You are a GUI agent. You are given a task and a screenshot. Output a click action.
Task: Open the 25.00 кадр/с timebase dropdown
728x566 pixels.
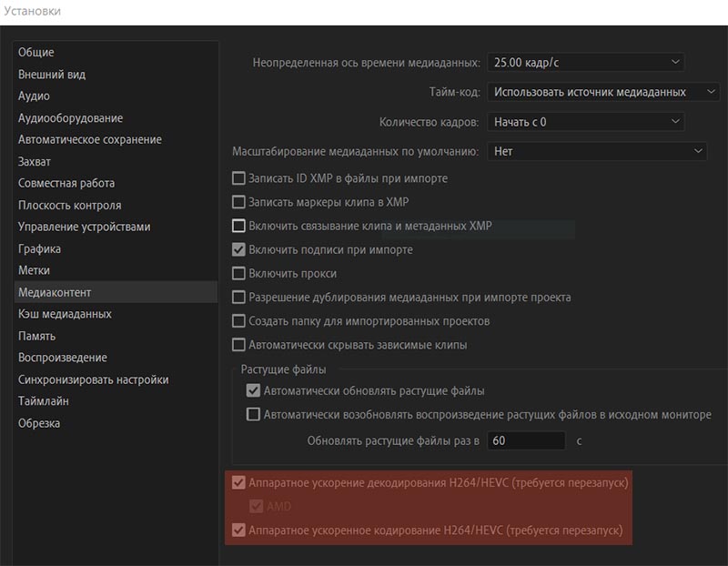pyautogui.click(x=585, y=62)
